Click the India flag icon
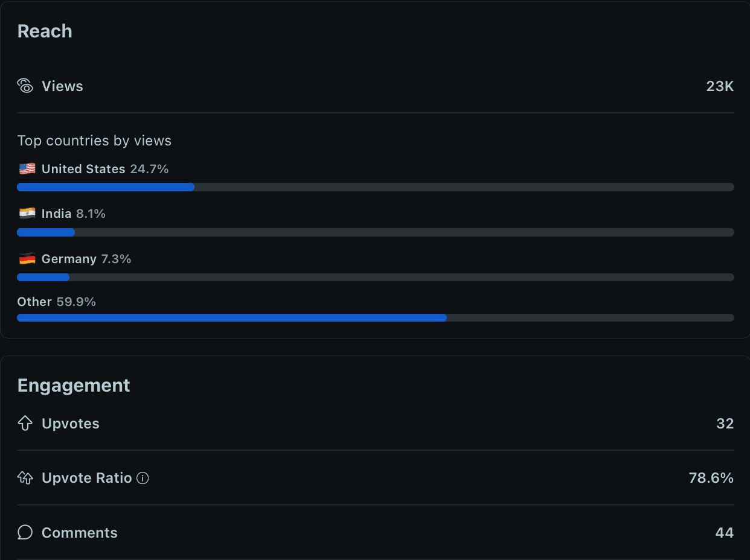This screenshot has height=560, width=750. [x=27, y=214]
